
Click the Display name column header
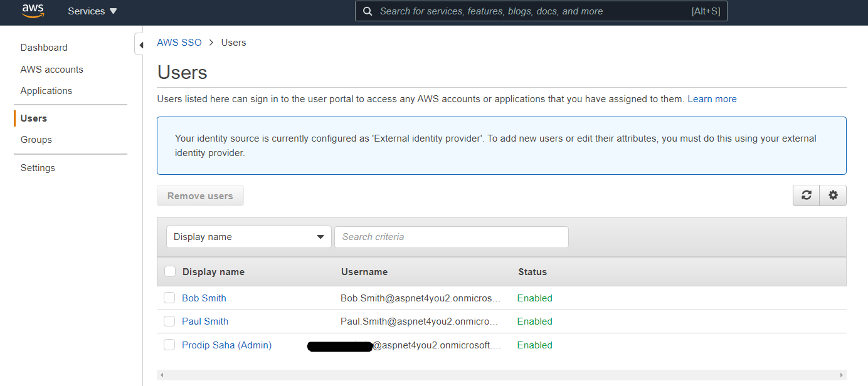tap(213, 272)
